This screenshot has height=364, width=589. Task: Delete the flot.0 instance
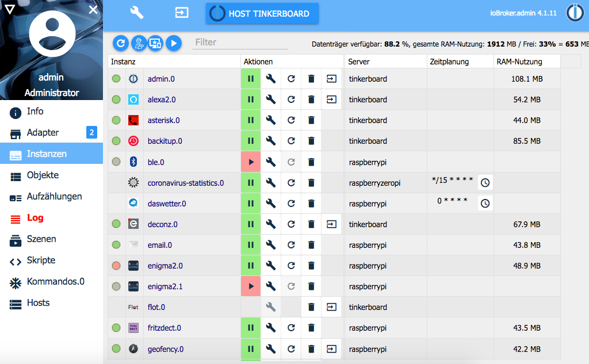(311, 307)
